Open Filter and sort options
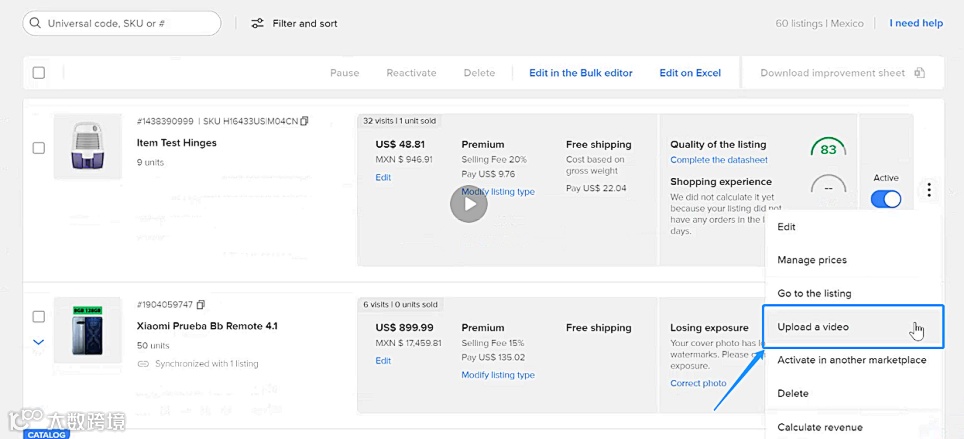Viewport: 964px width, 439px height. (x=294, y=23)
